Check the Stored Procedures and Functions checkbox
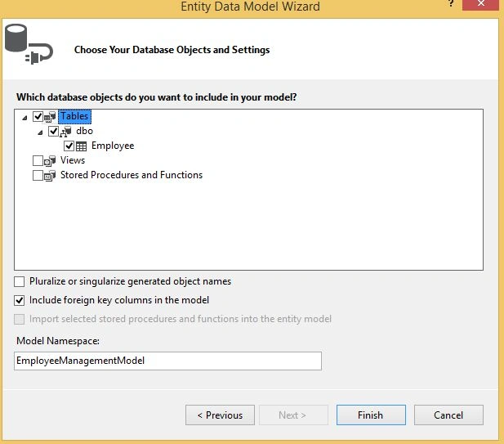Viewport: 504px width, 444px height. pos(38,175)
